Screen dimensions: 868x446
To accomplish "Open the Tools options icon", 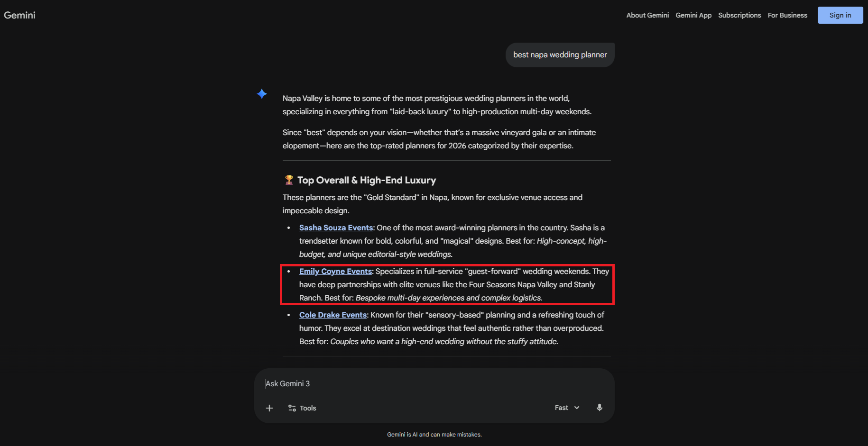I will coord(292,408).
